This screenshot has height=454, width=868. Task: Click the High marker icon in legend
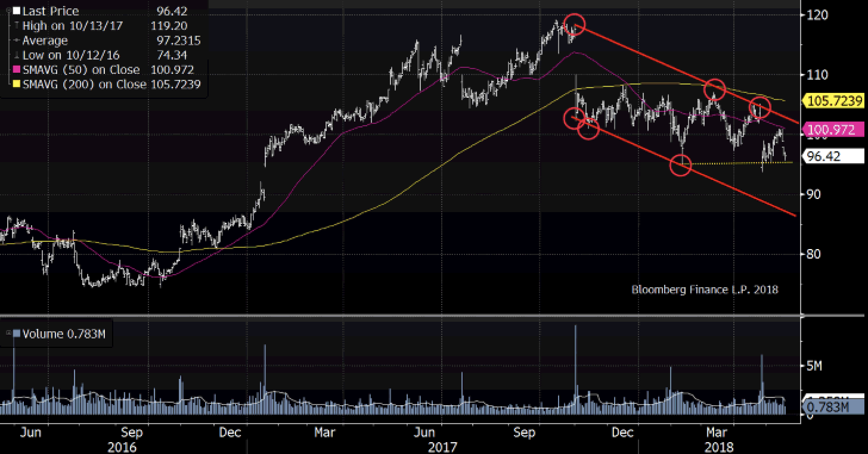pyautogui.click(x=17, y=26)
